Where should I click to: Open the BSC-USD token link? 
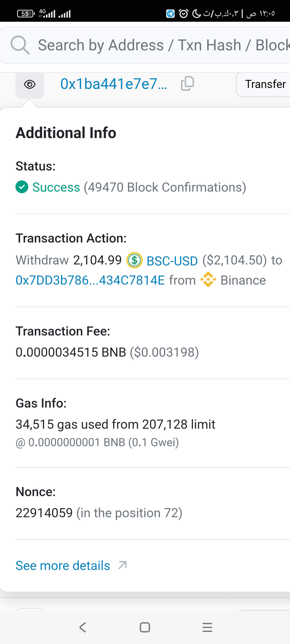(172, 261)
